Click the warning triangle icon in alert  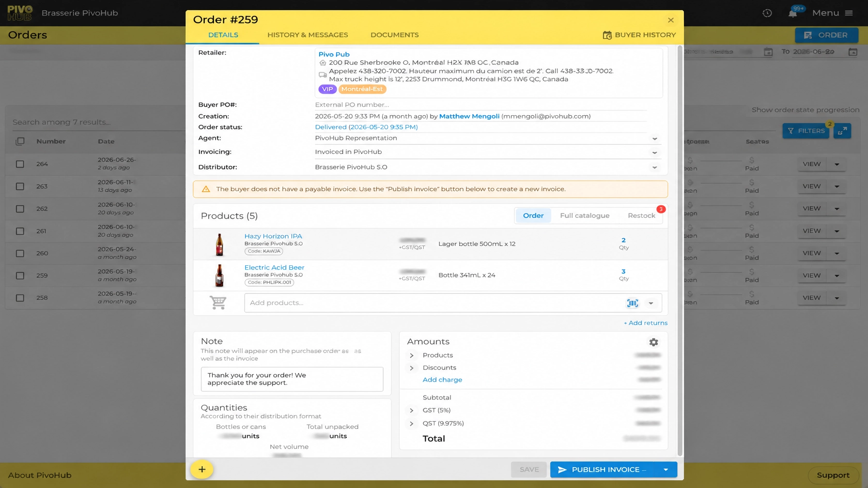click(206, 189)
